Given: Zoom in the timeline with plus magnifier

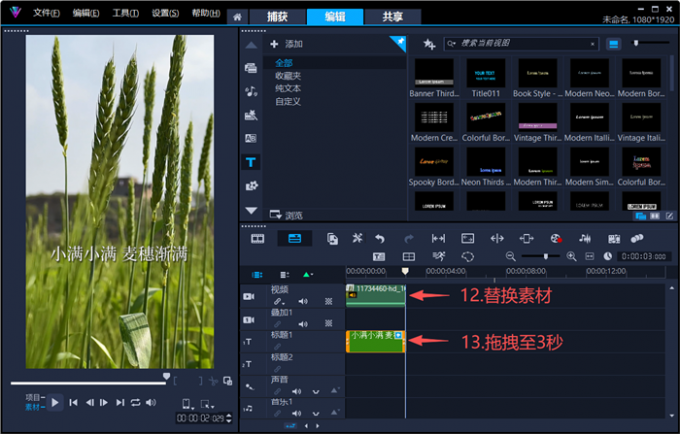Looking at the screenshot, I should tap(572, 257).
